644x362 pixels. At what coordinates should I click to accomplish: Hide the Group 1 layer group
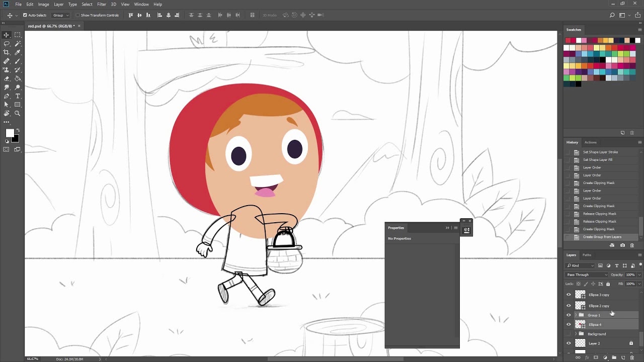point(569,315)
